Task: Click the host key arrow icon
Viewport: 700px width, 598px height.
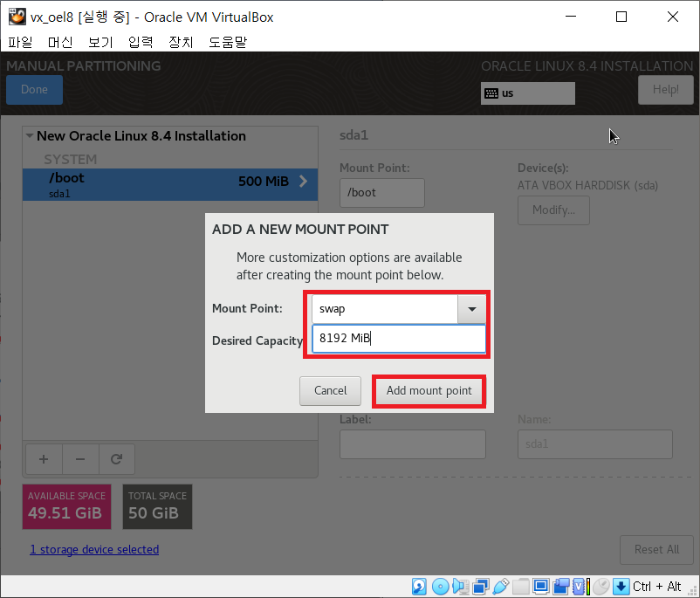Action: (621, 586)
